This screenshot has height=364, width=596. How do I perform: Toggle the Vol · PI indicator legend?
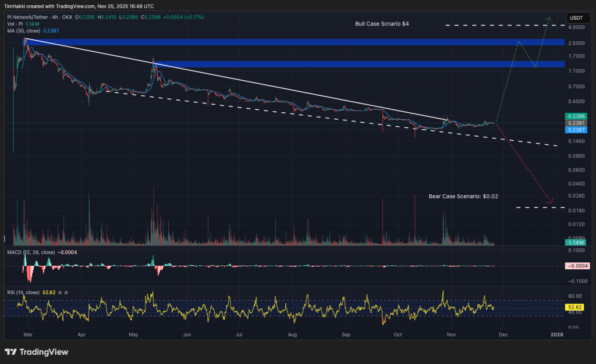[x=16, y=24]
